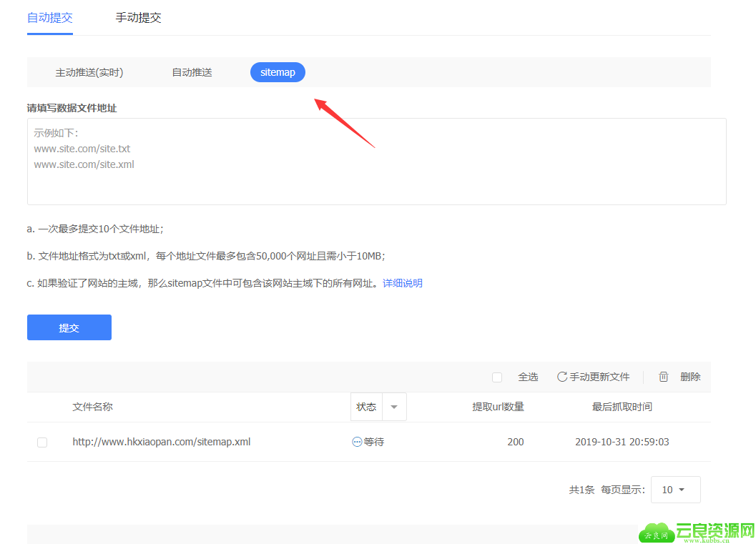Click the sitemap.xml file URL text
This screenshot has width=756, height=544.
(x=162, y=442)
